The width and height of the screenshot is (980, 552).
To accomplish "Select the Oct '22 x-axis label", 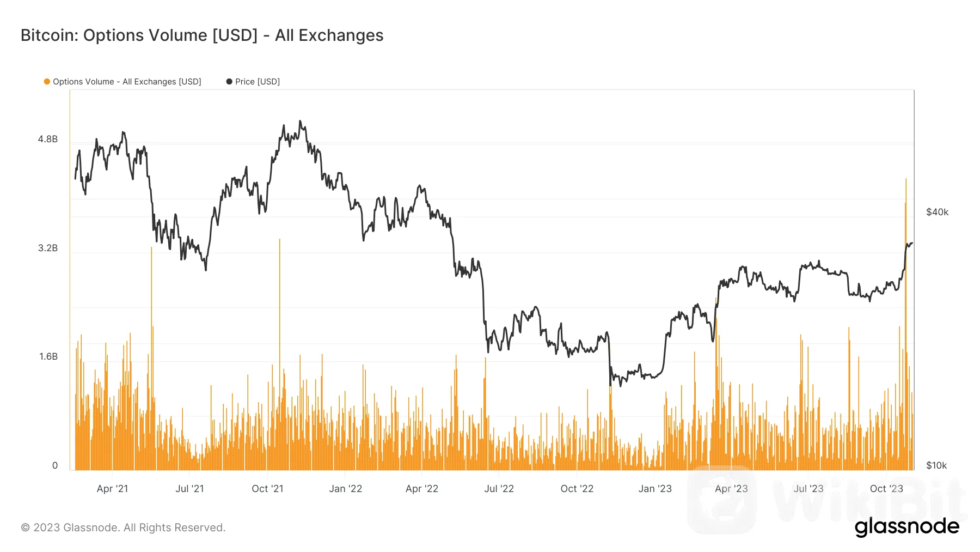I will (x=577, y=489).
